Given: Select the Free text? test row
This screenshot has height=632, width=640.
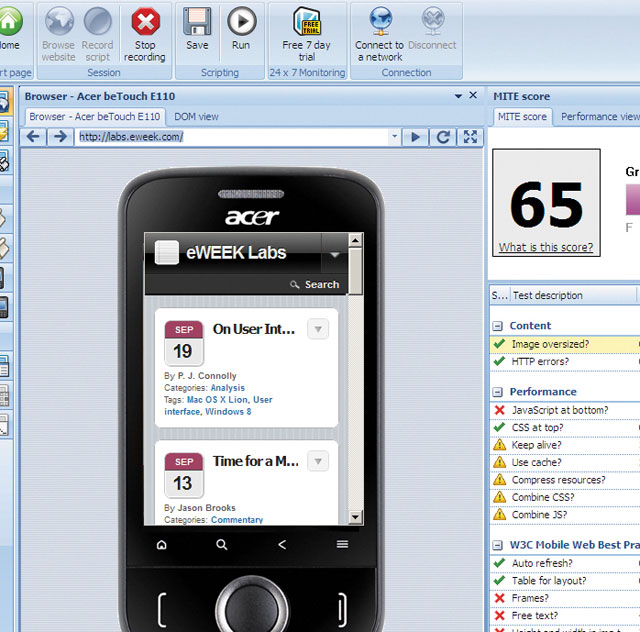Looking at the screenshot, I should (565, 616).
